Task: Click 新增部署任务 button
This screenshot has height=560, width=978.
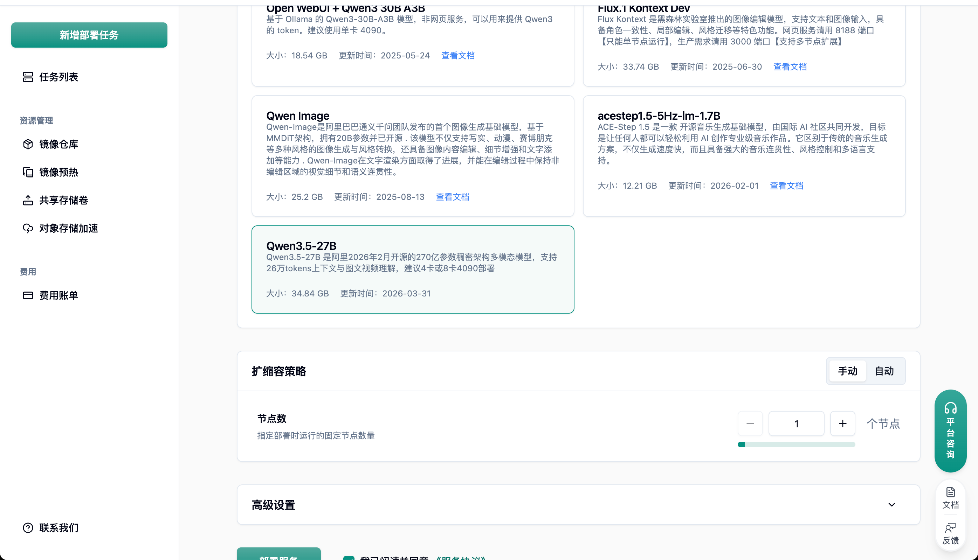Action: pos(89,35)
